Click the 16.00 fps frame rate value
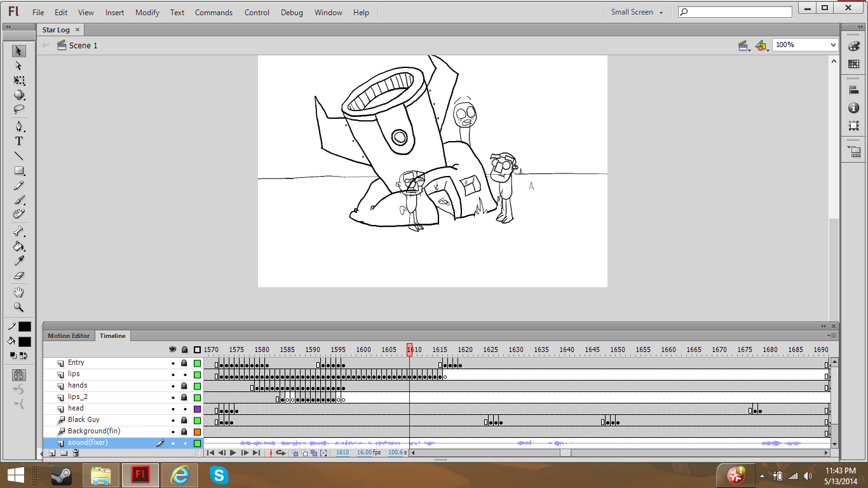Screen dimensions: 868x488 click(x=365, y=452)
